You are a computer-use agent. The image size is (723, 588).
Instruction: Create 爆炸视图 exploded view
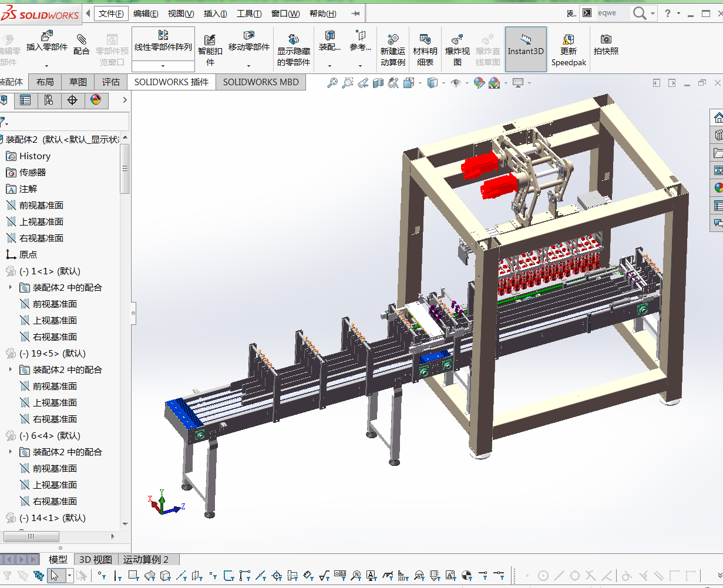pyautogui.click(x=457, y=39)
